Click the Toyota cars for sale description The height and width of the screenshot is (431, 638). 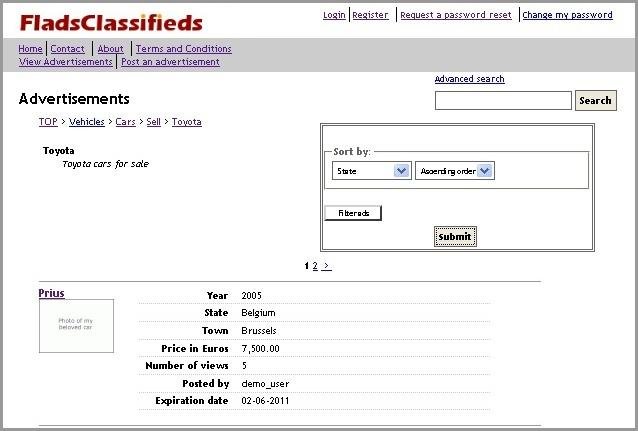106,164
